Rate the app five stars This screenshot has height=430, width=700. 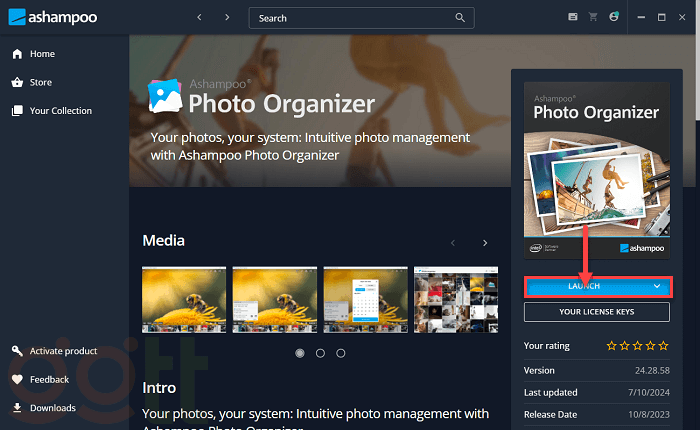[665, 346]
